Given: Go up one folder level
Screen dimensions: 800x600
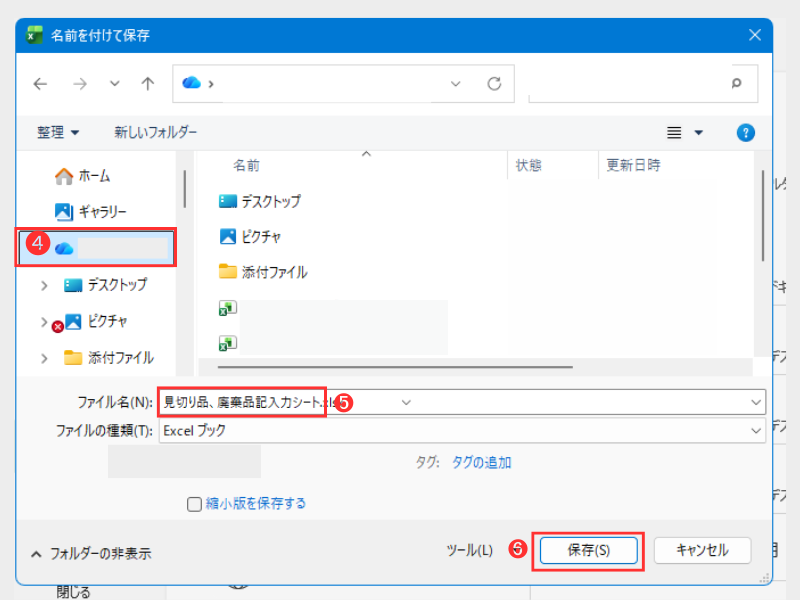Looking at the screenshot, I should click(147, 84).
